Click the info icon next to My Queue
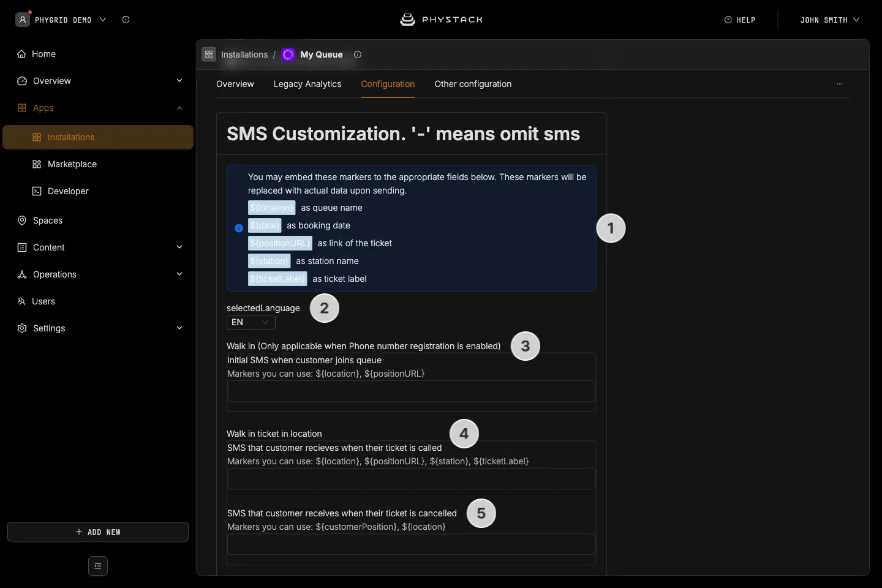This screenshot has height=588, width=882. click(x=358, y=55)
